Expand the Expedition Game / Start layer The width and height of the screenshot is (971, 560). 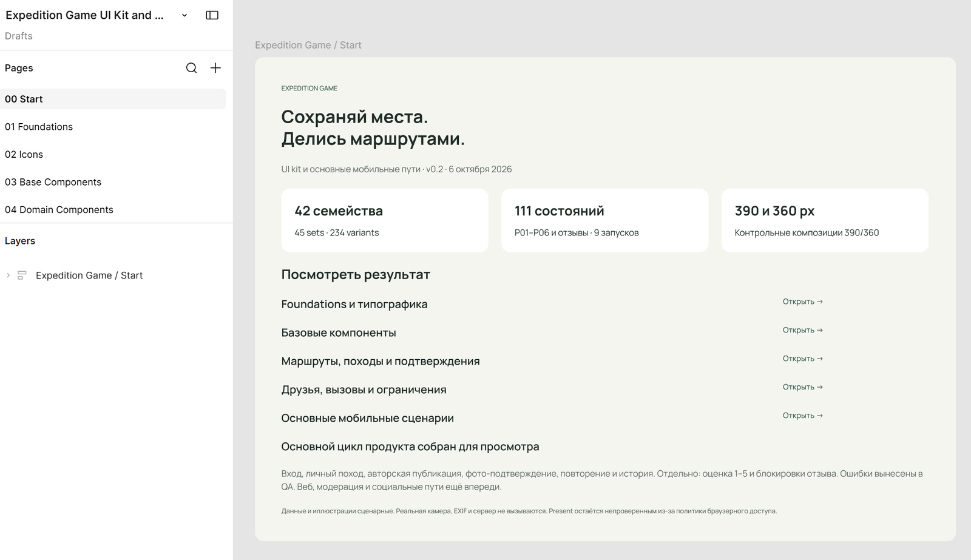click(x=8, y=275)
